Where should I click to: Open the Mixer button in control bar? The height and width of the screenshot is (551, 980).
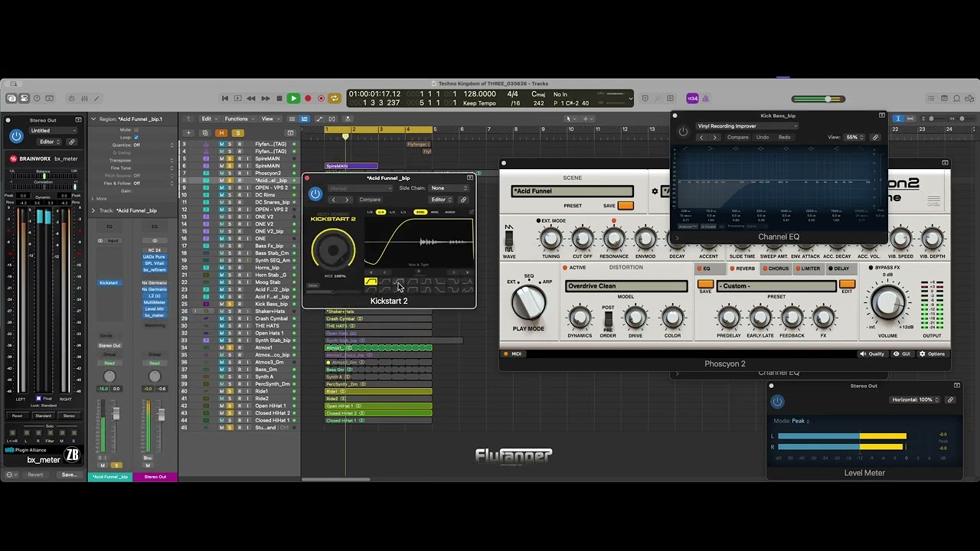point(83,98)
